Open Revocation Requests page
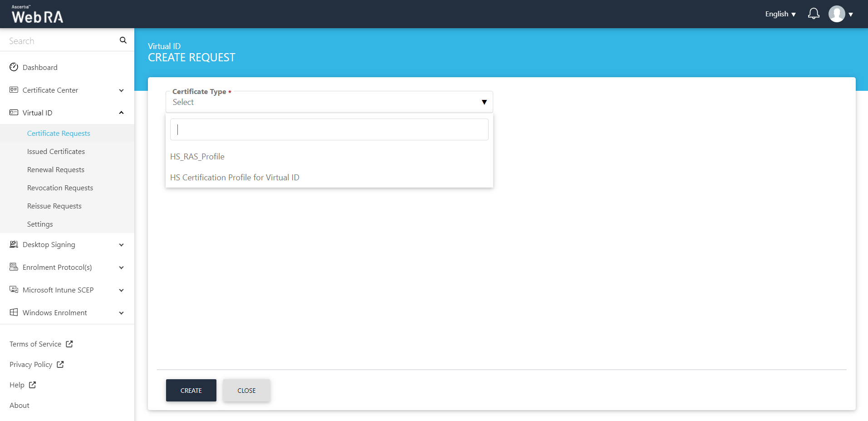The width and height of the screenshot is (868, 421). pyautogui.click(x=60, y=188)
